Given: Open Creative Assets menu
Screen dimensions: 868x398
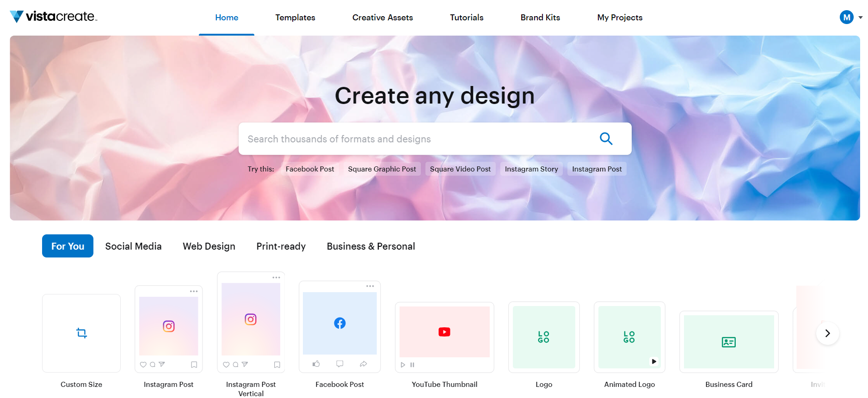Looking at the screenshot, I should (382, 18).
